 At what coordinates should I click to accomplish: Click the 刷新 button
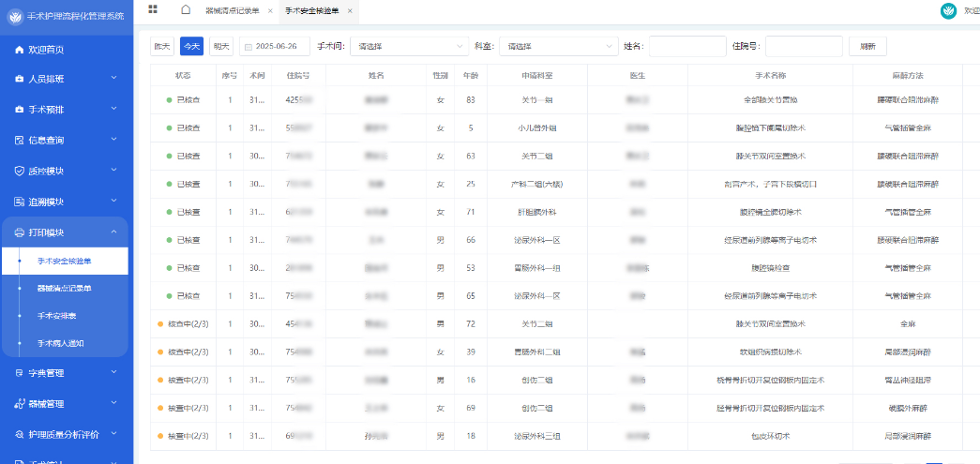[867, 46]
